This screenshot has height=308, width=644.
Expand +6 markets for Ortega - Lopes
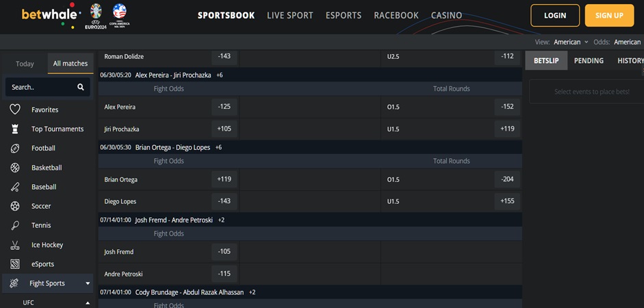click(218, 147)
